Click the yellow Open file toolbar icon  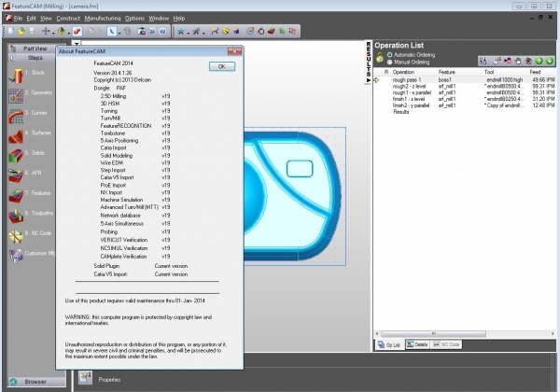click(x=21, y=32)
